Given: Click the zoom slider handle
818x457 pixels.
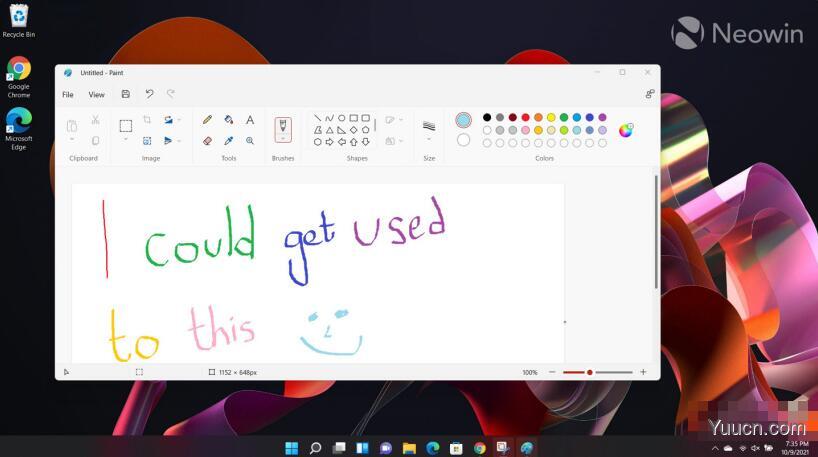Looking at the screenshot, I should 590,372.
